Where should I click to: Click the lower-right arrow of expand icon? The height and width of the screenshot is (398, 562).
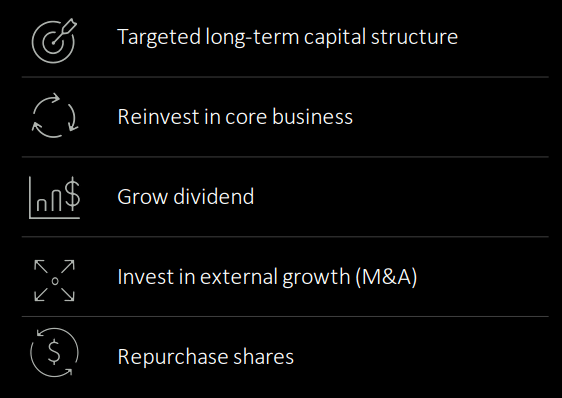tap(68, 294)
